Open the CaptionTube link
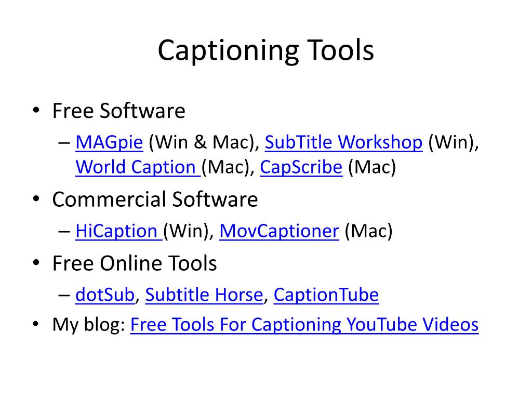Image resolution: width=532 pixels, height=399 pixels. (326, 295)
